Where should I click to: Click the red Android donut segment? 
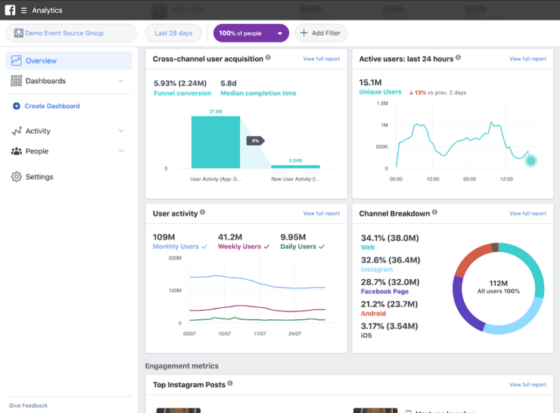471,258
